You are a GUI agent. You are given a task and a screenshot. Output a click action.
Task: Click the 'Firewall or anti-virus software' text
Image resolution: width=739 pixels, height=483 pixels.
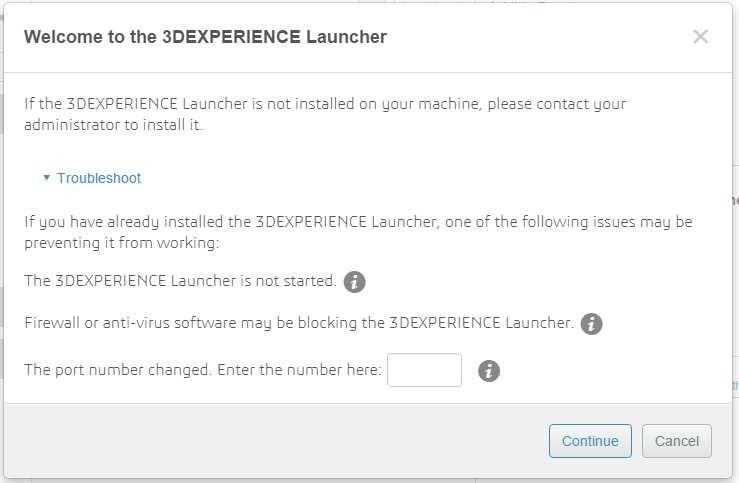tap(298, 323)
